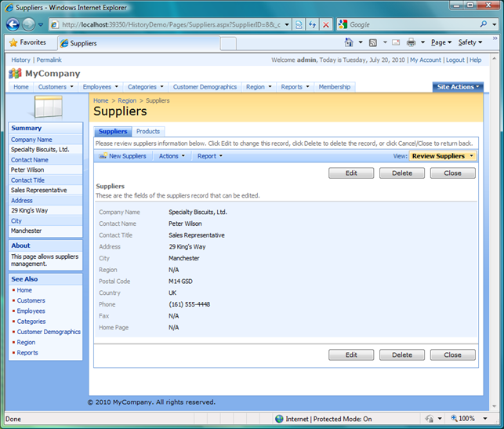504x429 pixels.
Task: Click the Google search magnifier icon
Action: pos(484,24)
